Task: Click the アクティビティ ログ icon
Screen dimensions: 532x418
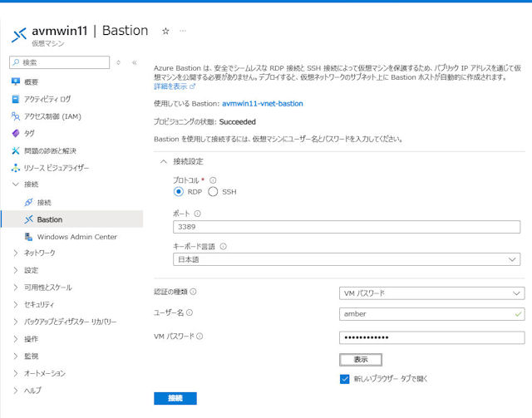Action: (x=16, y=99)
